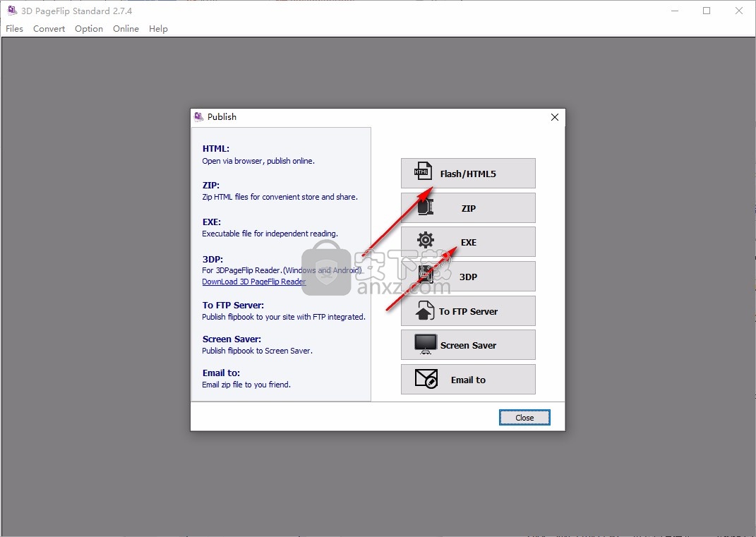Publish as Flash/HTML5 label
Screen dimensions: 756x537
click(468, 174)
